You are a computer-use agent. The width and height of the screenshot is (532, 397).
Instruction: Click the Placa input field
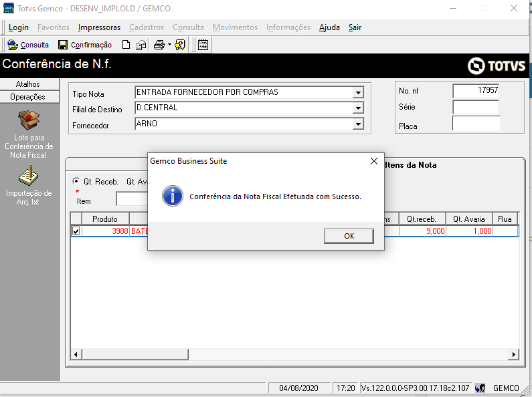coord(476,123)
